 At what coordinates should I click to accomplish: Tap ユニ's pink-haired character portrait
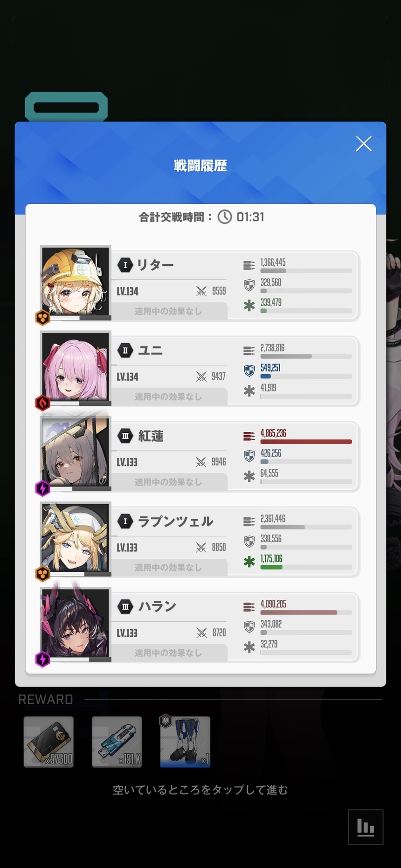click(x=76, y=368)
